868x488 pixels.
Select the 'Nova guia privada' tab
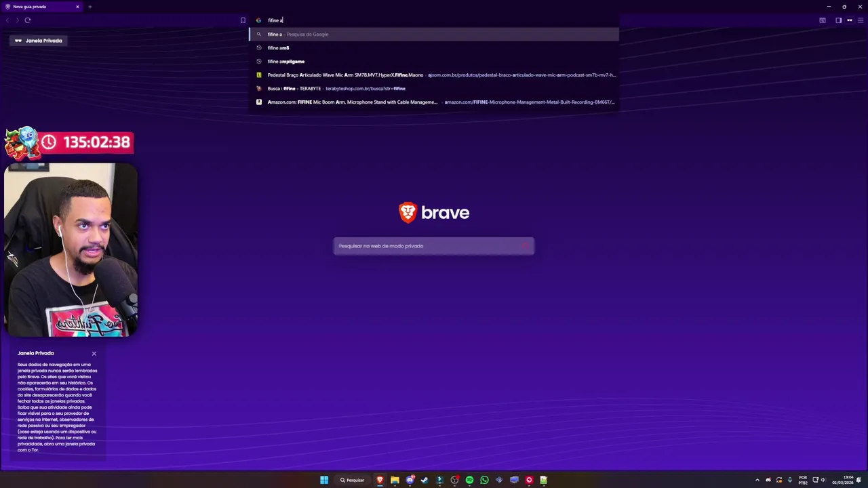pos(43,7)
